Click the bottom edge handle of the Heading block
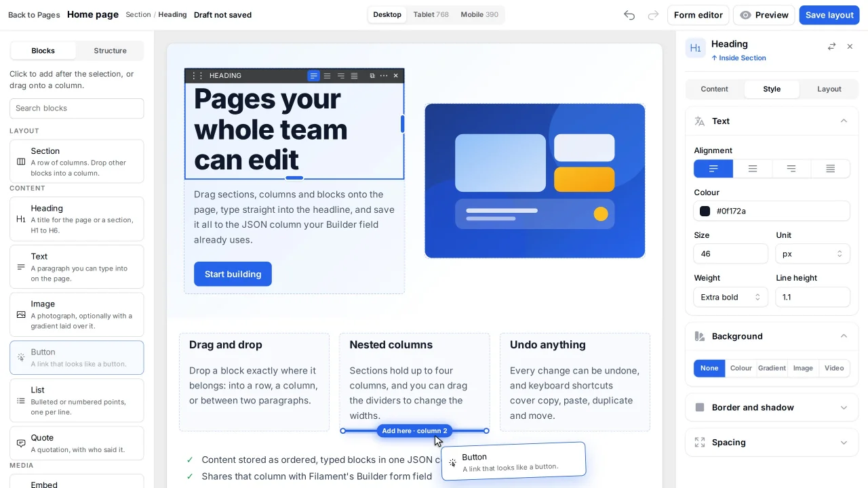This screenshot has width=868, height=488. (x=294, y=178)
